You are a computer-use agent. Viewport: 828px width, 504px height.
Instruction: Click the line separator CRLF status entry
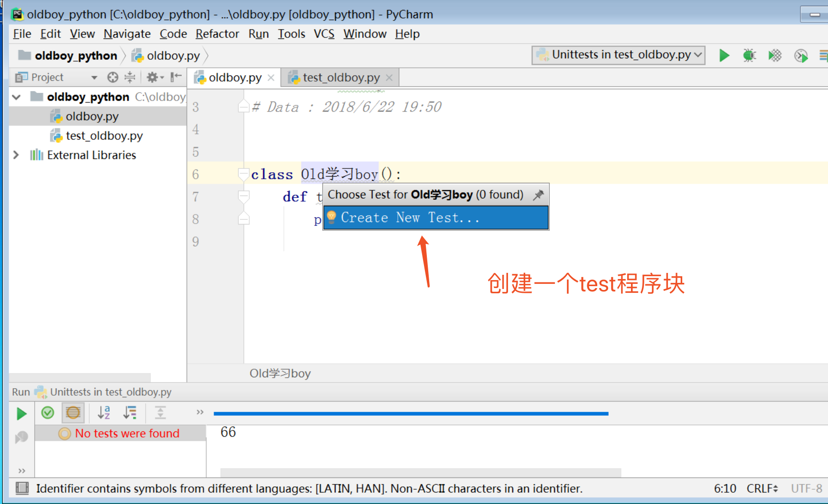click(762, 488)
